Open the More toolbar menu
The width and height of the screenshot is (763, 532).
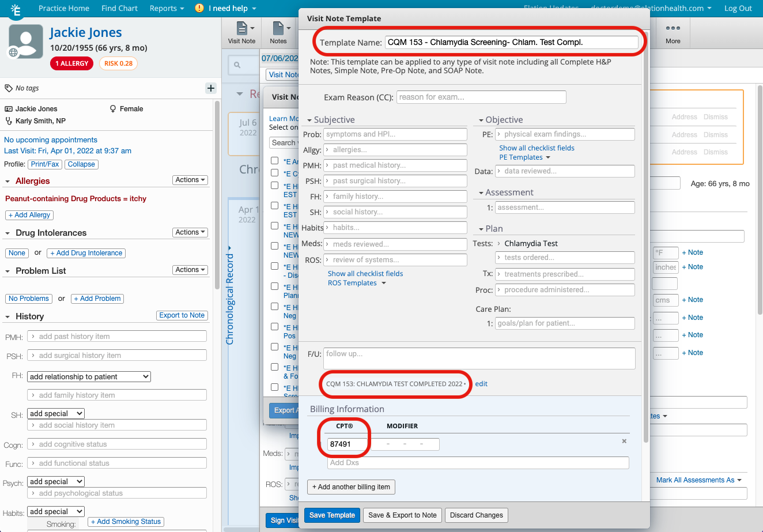tap(673, 33)
